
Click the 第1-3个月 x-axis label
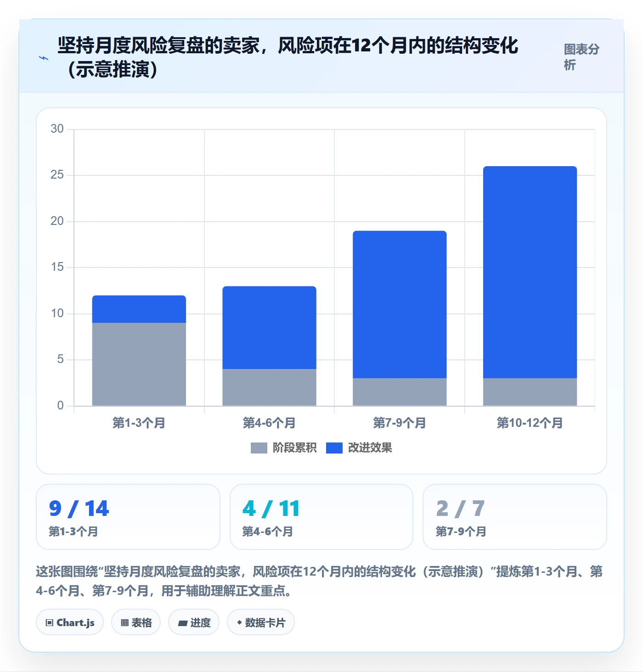pyautogui.click(x=139, y=423)
